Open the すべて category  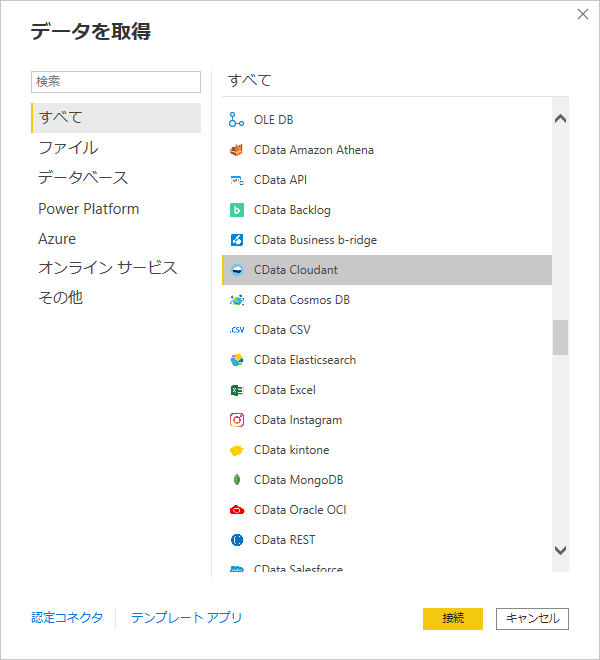point(116,118)
